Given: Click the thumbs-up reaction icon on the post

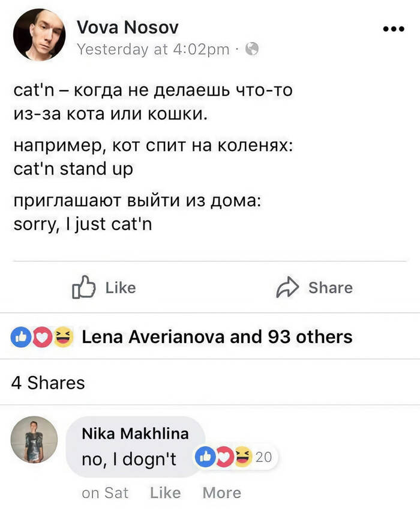Looking at the screenshot, I should (20, 337).
